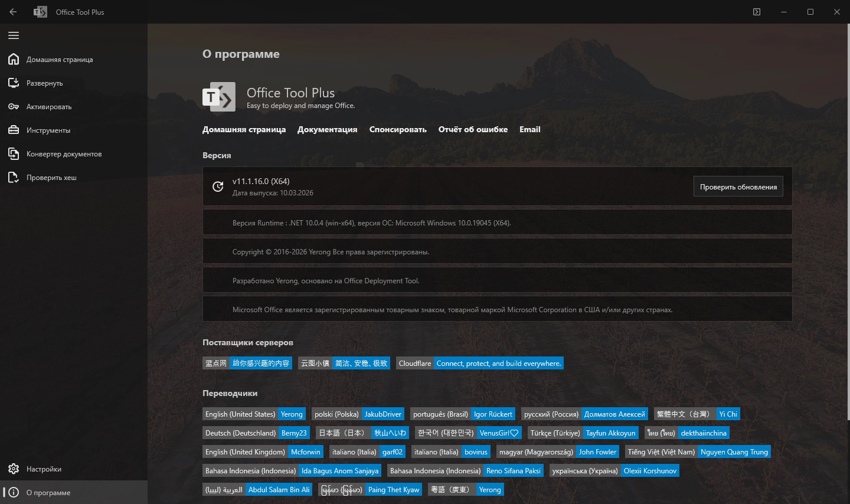
Task: Click version text v11.1.16.0 (X64)
Action: [261, 181]
